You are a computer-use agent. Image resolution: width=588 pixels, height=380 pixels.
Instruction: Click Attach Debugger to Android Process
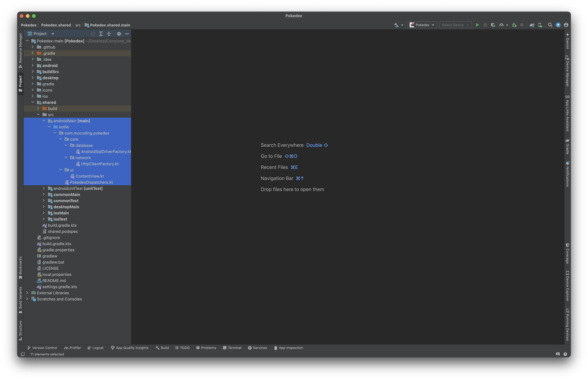pyautogui.click(x=514, y=25)
